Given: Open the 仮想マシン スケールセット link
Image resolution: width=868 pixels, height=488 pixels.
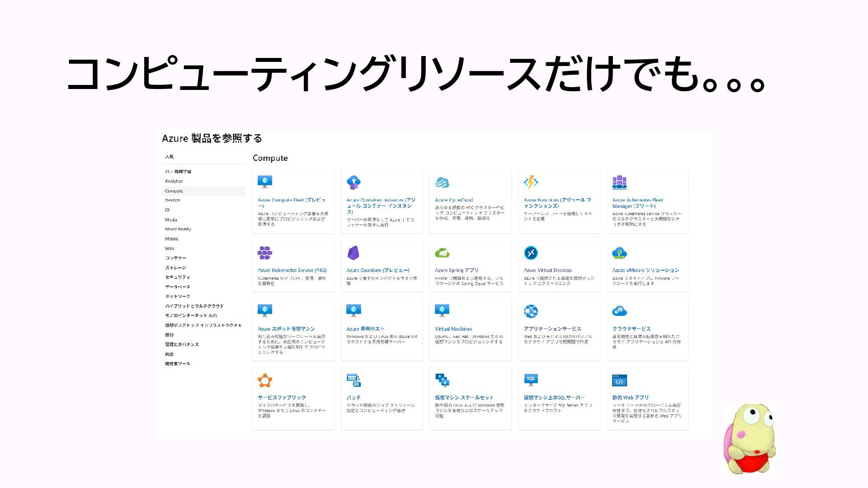Looking at the screenshot, I should tap(464, 398).
